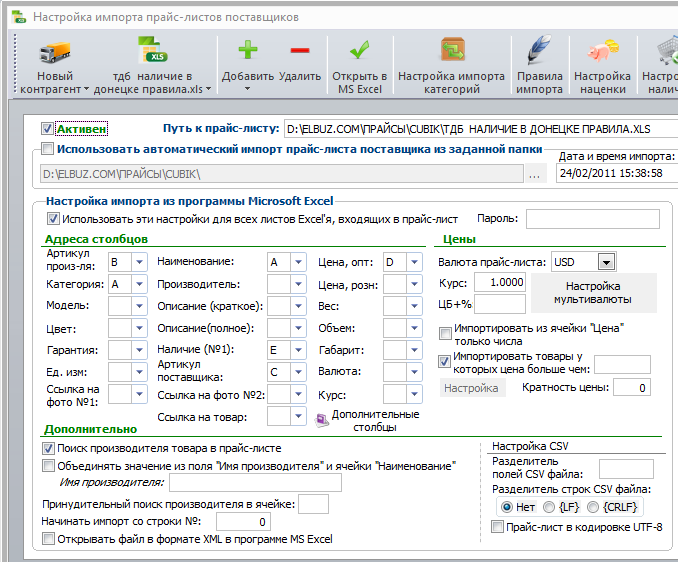This screenshot has width=678, height=562.
Task: Click the CSV field separator input
Action: (x=626, y=469)
